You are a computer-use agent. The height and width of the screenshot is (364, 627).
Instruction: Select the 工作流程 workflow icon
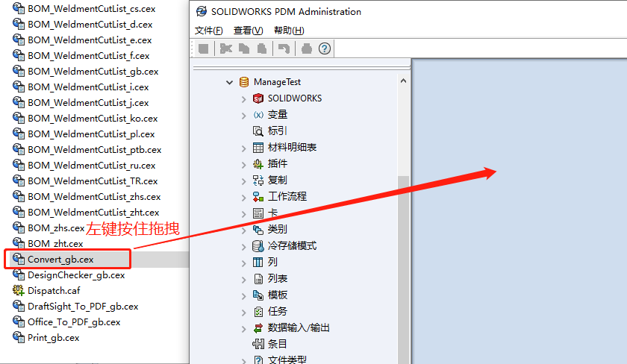[x=258, y=197]
